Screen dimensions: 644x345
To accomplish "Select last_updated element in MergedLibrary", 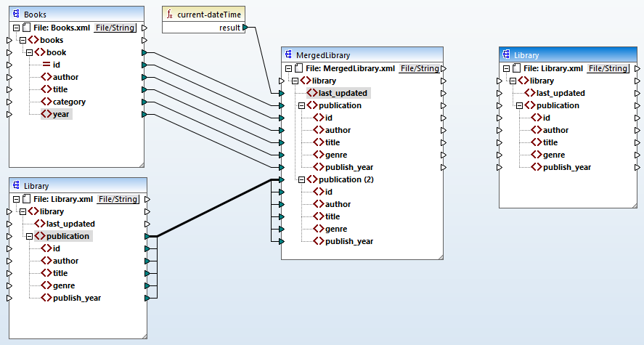I will tap(342, 93).
